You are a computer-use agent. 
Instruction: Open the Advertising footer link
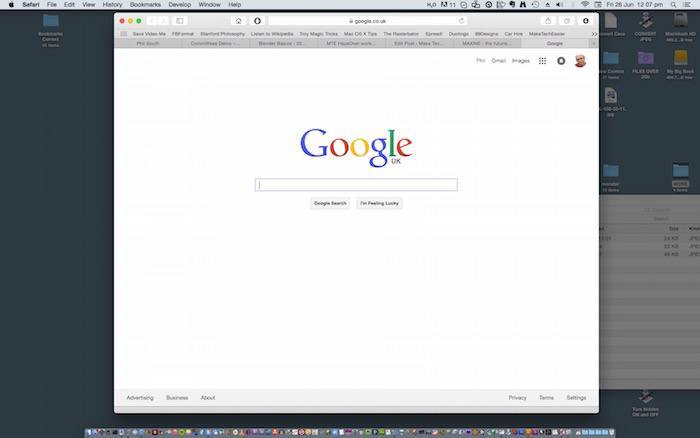pos(140,398)
